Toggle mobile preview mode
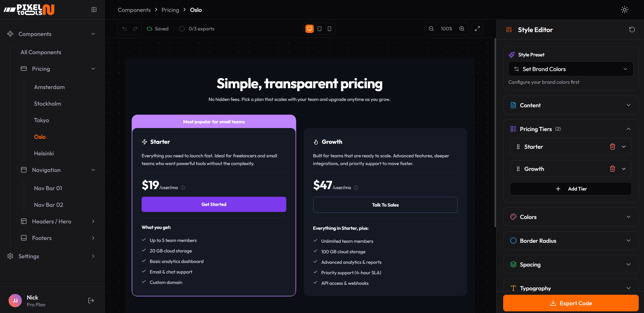 pyautogui.click(x=329, y=28)
